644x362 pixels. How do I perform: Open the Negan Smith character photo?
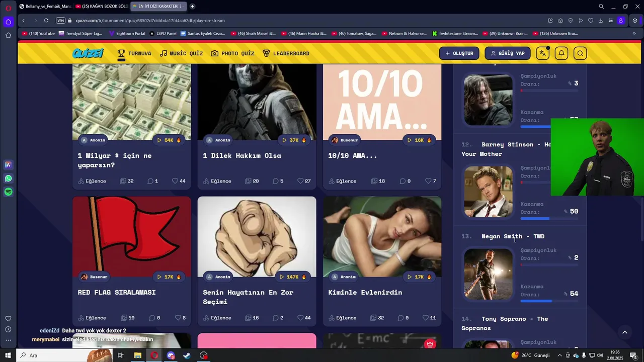tap(488, 274)
